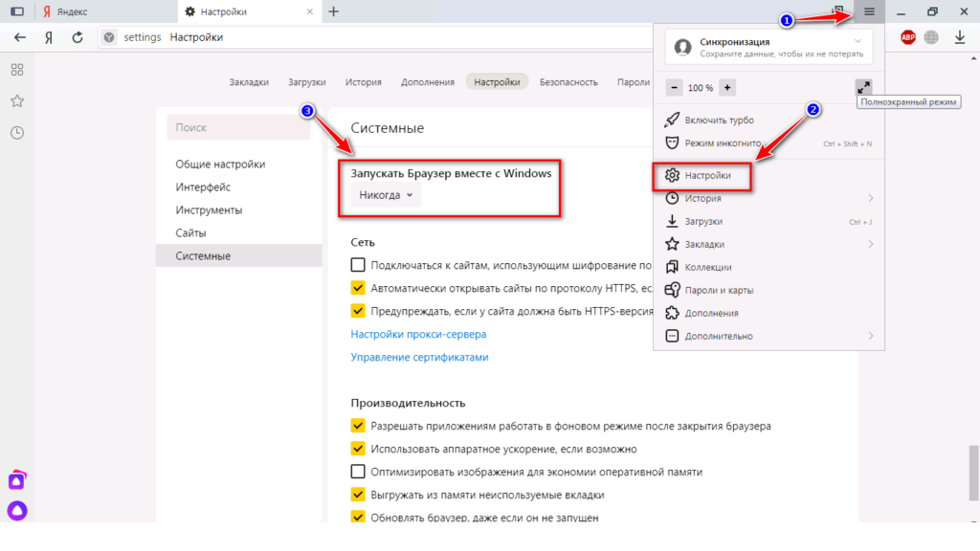Click the settings Поиск search field
The width and height of the screenshot is (980, 551).
coord(238,127)
